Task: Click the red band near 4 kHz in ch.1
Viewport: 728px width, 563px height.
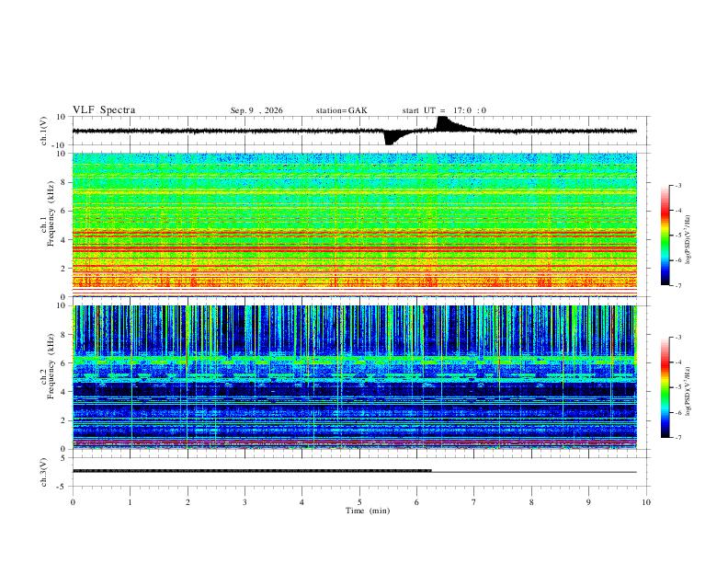Action: [354, 234]
